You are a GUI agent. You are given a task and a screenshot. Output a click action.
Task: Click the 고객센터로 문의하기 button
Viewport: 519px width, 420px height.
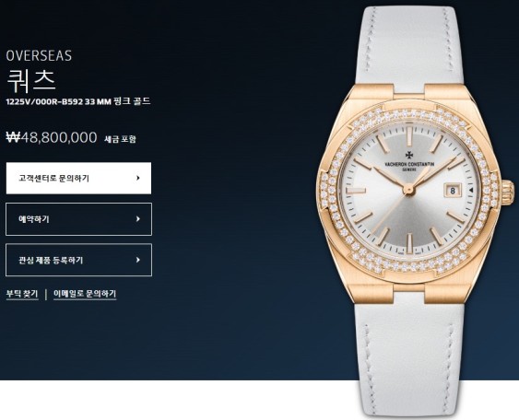tap(78, 179)
